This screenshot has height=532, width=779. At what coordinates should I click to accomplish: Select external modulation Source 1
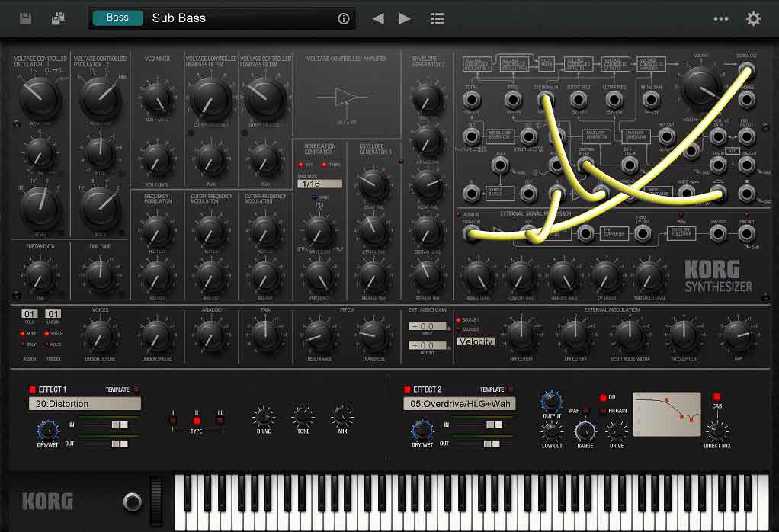tap(459, 320)
